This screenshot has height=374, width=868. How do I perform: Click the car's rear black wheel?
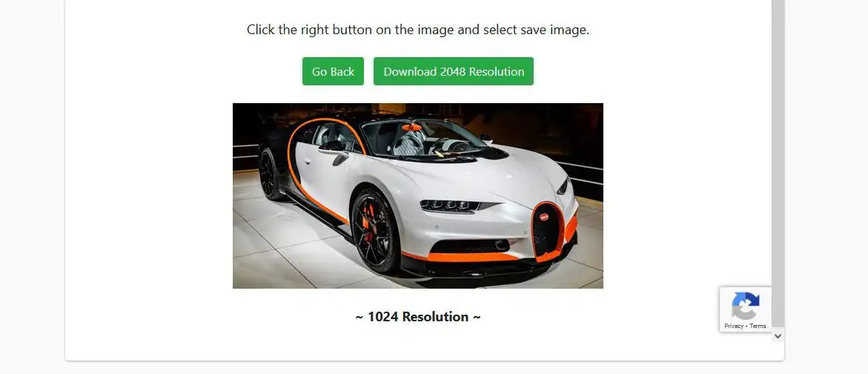click(x=269, y=174)
